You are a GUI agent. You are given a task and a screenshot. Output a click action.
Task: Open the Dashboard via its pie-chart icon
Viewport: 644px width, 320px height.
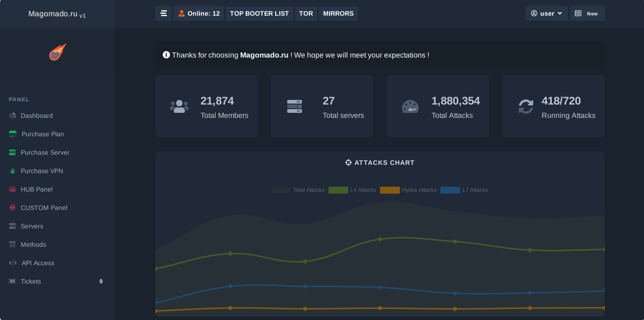[13, 116]
